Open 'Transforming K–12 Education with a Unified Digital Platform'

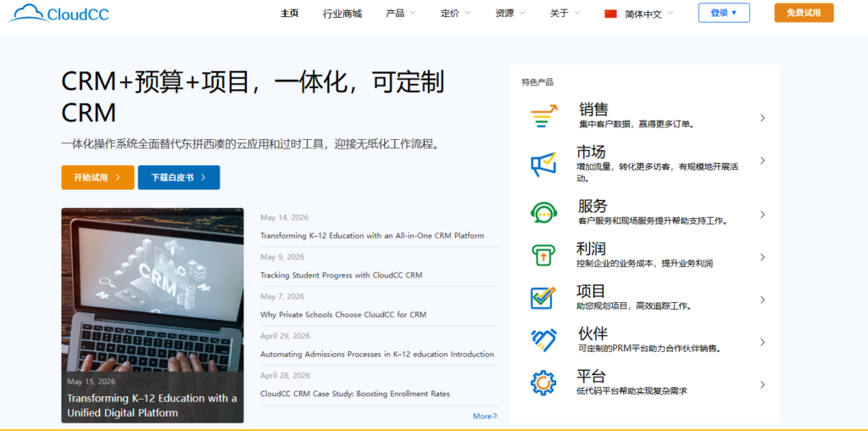click(152, 406)
